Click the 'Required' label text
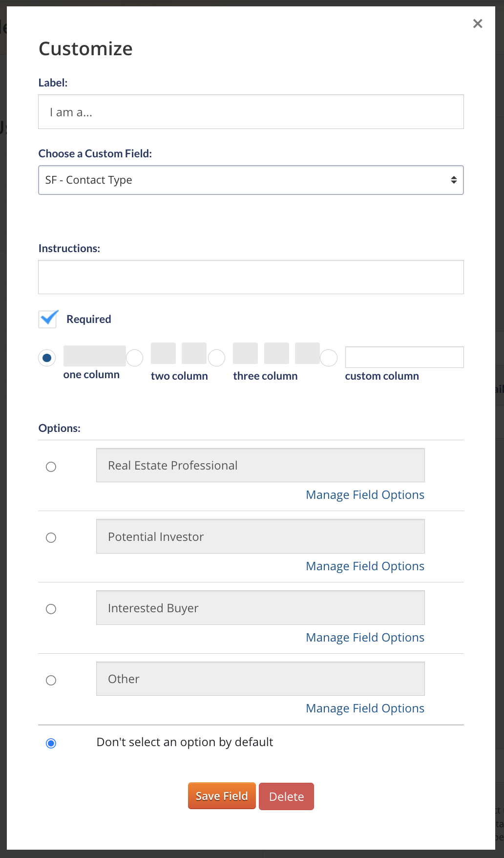Viewport: 504px width, 858px height. pos(89,319)
